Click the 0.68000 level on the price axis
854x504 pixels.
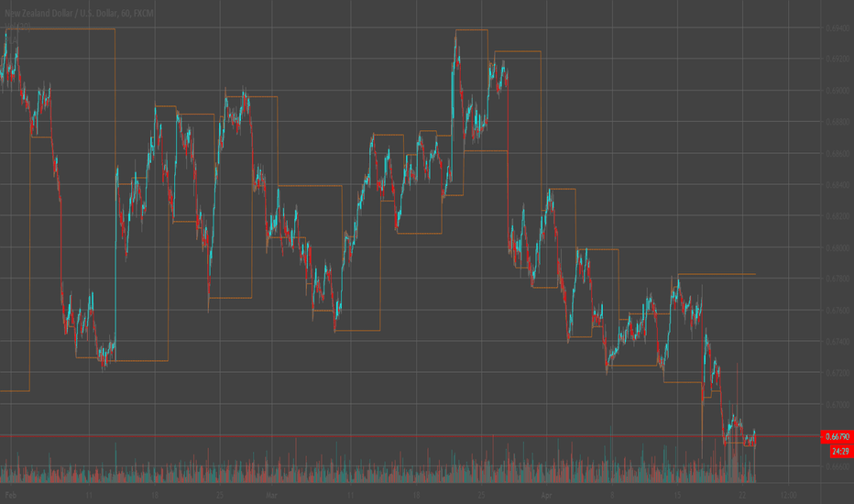838,248
